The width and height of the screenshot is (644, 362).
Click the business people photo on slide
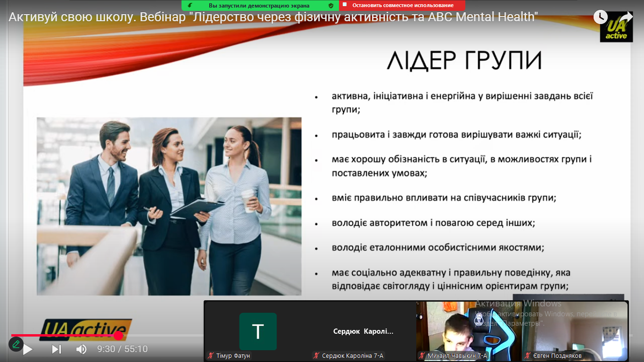coord(169,206)
